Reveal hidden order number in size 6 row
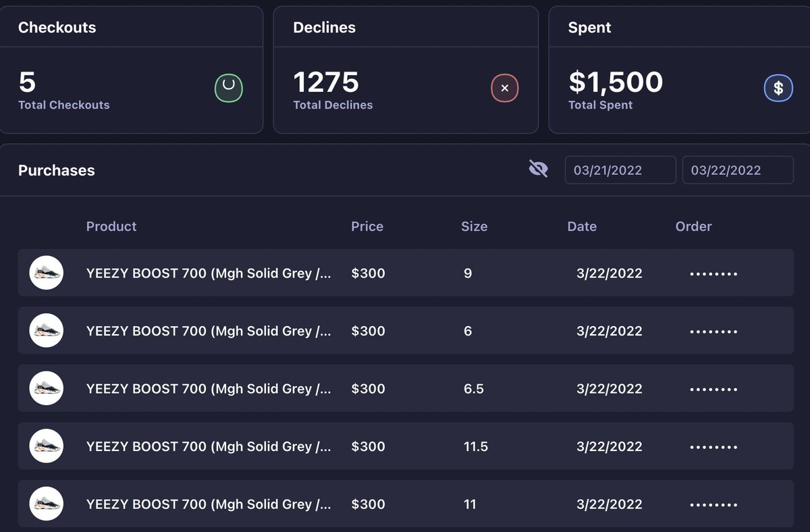This screenshot has height=532, width=810. click(713, 332)
